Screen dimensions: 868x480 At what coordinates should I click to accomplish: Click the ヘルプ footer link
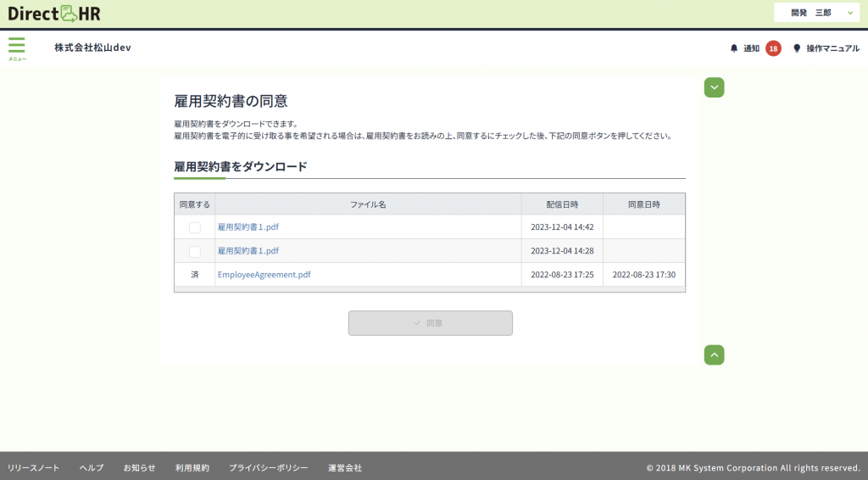92,467
